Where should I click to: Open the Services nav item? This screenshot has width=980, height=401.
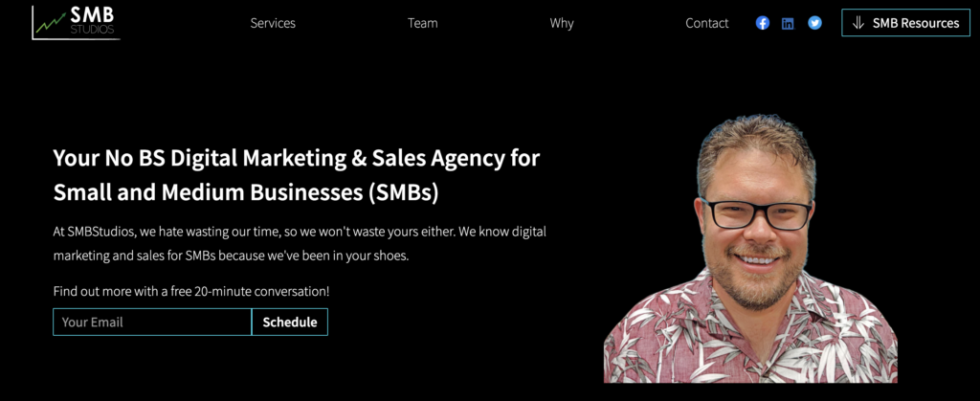tap(273, 23)
